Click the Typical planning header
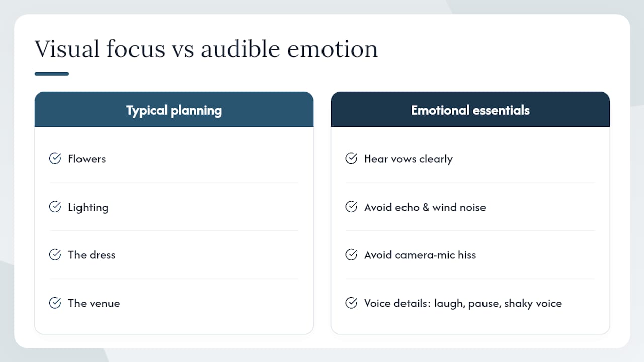Image resolution: width=644 pixels, height=362 pixels. [174, 109]
